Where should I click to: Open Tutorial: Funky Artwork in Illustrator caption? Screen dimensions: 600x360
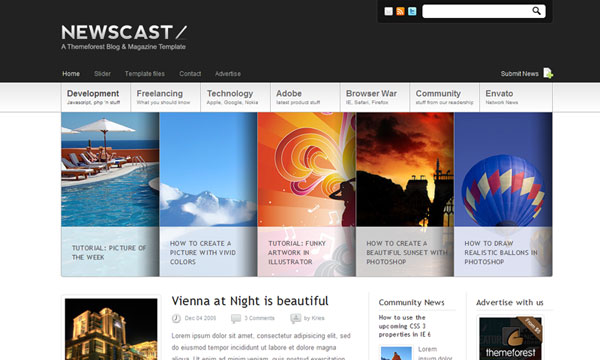(x=297, y=252)
